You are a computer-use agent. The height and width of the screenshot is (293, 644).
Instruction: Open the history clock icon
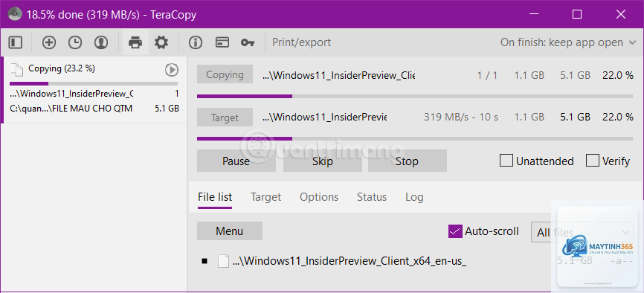(x=75, y=42)
